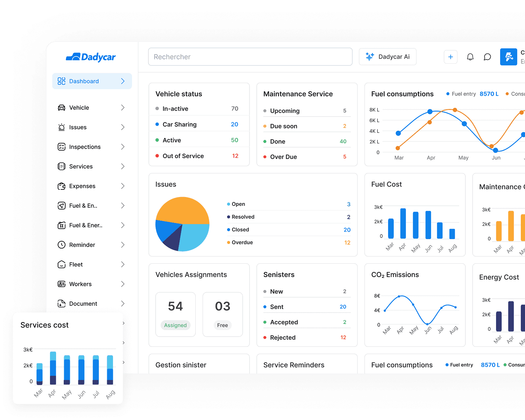Select the Workers ID card icon
Screen dimensions: 525x420
pos(61,284)
